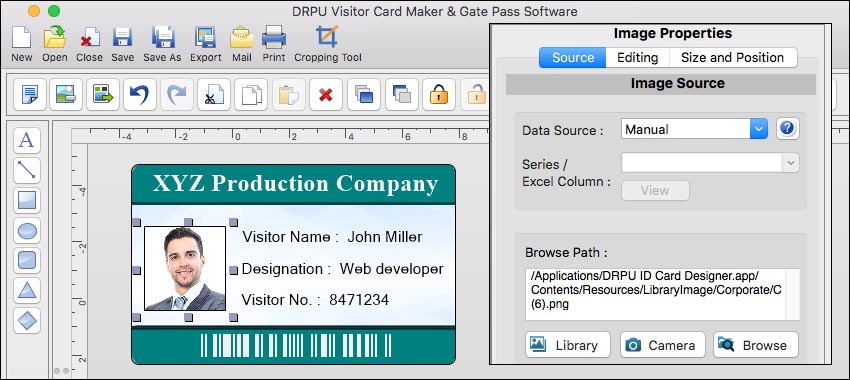Select the Rounded Rectangle tool
850x380 pixels.
27,260
